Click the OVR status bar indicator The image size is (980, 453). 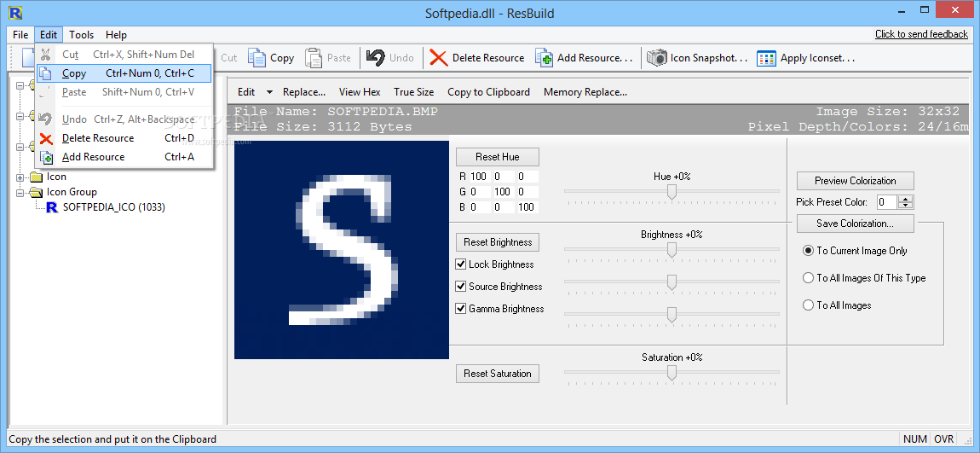943,438
